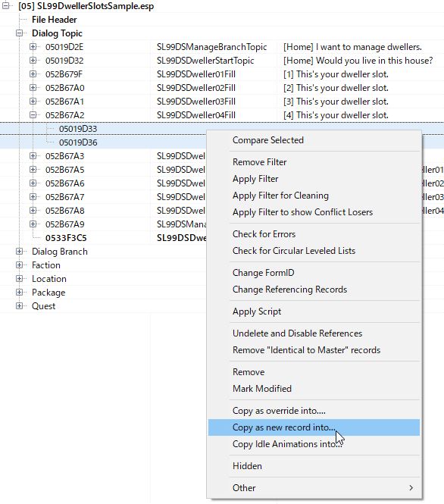
Task: Expand record 052B67A8
Action: pyautogui.click(x=33, y=210)
